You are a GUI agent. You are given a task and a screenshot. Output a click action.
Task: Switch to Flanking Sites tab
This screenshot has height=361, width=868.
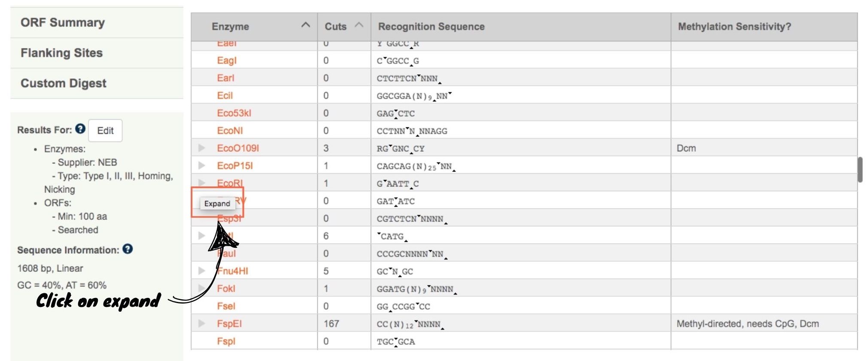61,53
